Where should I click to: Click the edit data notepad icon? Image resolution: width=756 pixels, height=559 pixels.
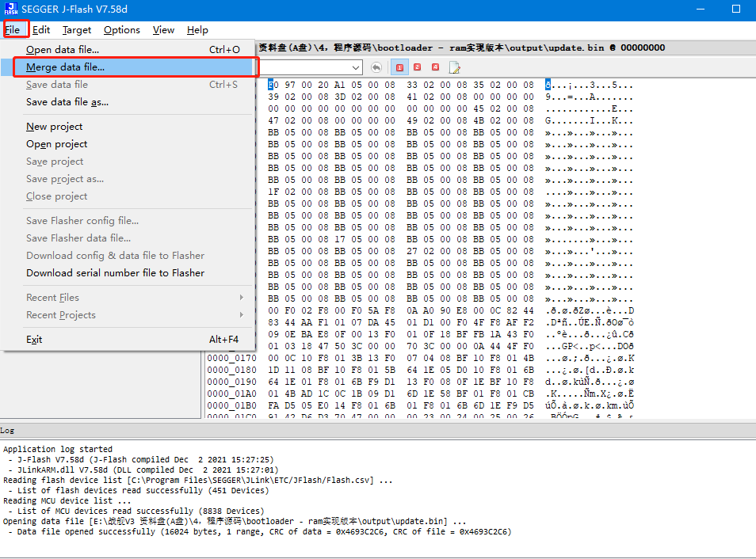[x=454, y=67]
